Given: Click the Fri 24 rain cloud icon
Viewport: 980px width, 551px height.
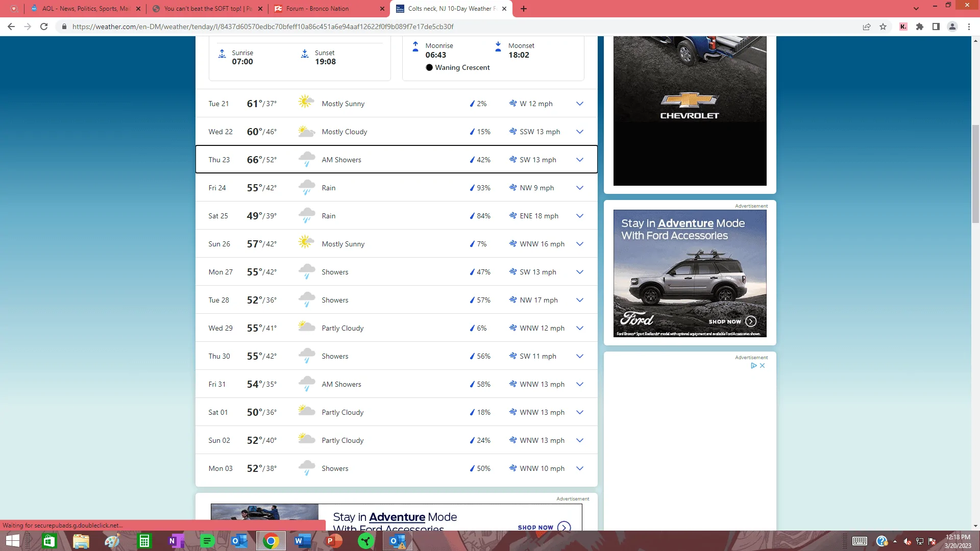Looking at the screenshot, I should [x=307, y=187].
